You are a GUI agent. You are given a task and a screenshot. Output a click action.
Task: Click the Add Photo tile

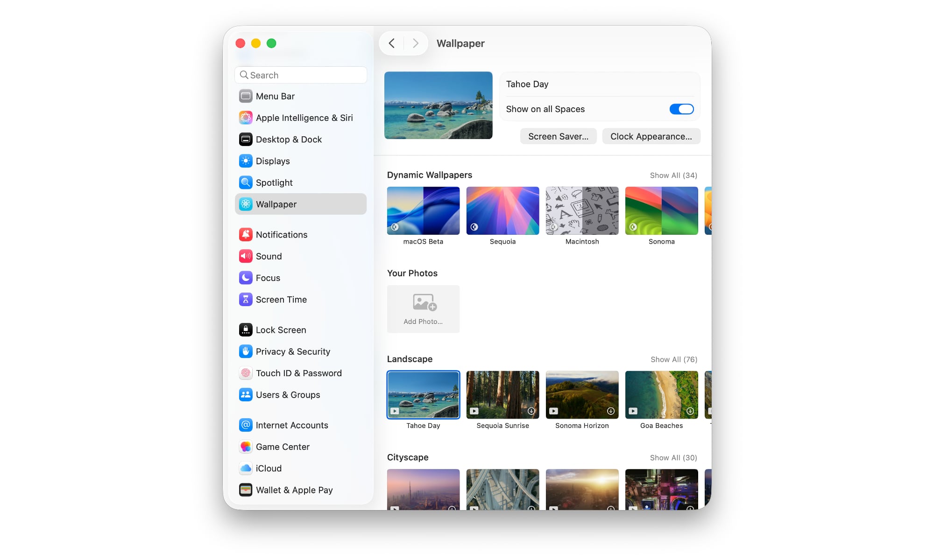pos(423,309)
